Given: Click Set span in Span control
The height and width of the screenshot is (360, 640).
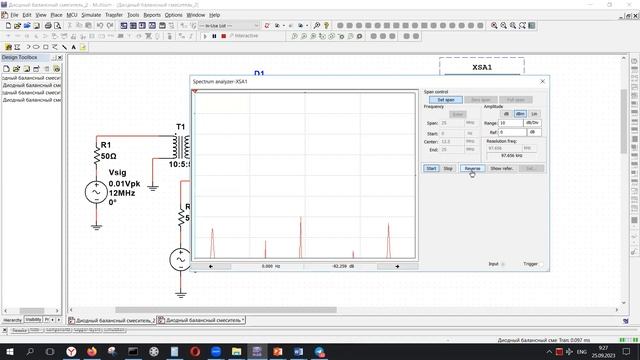Looking at the screenshot, I should (x=446, y=100).
